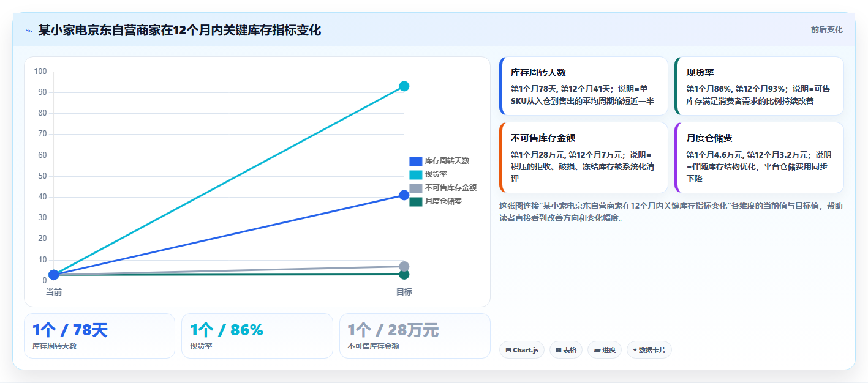
Task: Click the 1个 / 28万元 summary card
Action: (x=415, y=336)
